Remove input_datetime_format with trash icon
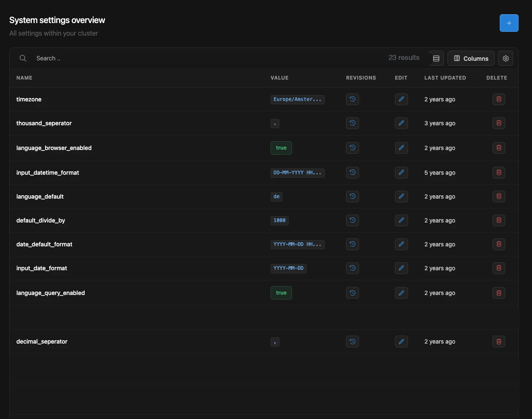532x419 pixels. tap(499, 173)
